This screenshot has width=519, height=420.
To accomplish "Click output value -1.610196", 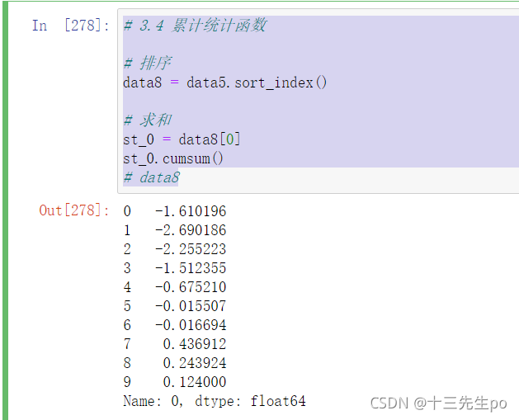I will (x=191, y=211).
